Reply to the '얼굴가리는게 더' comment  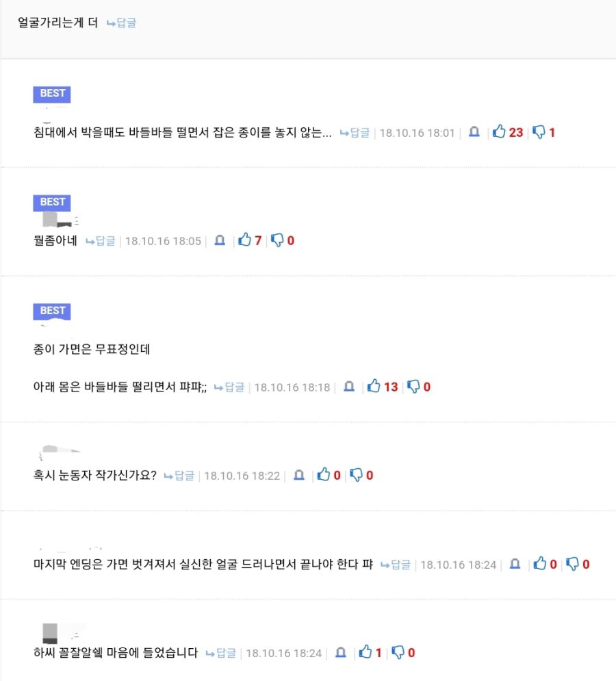tap(122, 23)
